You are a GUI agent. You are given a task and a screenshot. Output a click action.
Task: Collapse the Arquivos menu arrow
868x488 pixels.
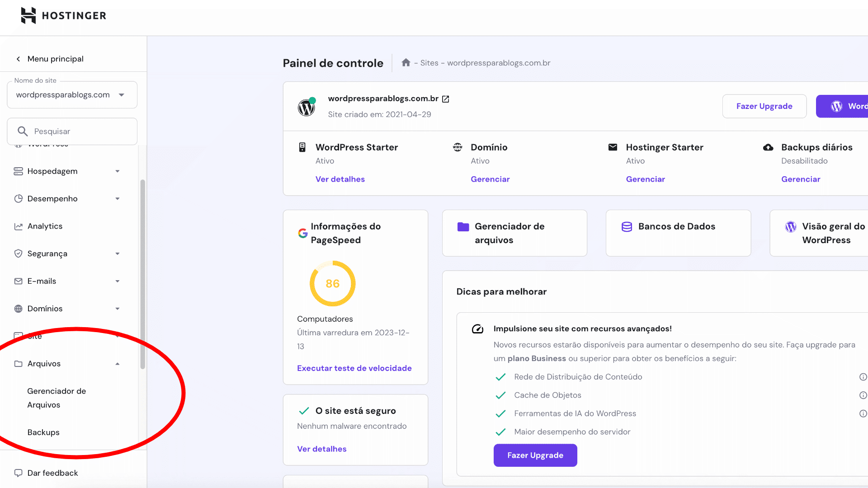[x=118, y=364]
